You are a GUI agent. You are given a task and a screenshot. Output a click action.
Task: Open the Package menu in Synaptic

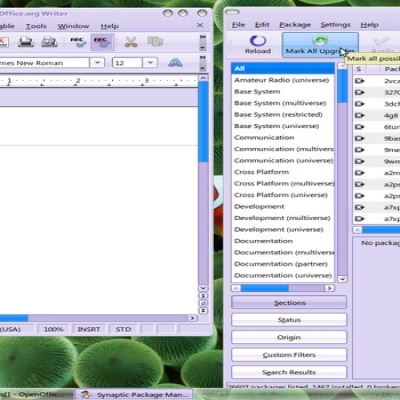pos(295,25)
